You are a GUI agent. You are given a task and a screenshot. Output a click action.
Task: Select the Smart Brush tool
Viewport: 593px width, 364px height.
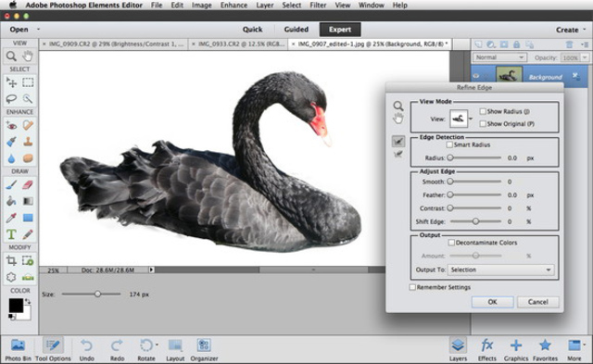click(11, 142)
